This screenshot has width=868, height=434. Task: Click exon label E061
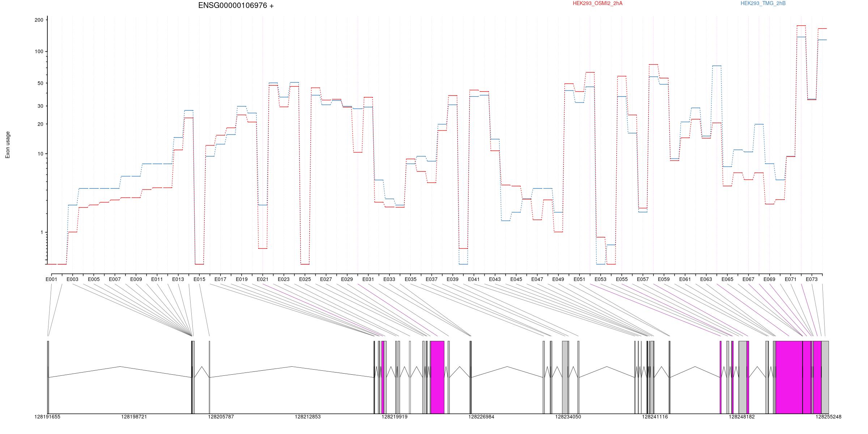point(685,279)
